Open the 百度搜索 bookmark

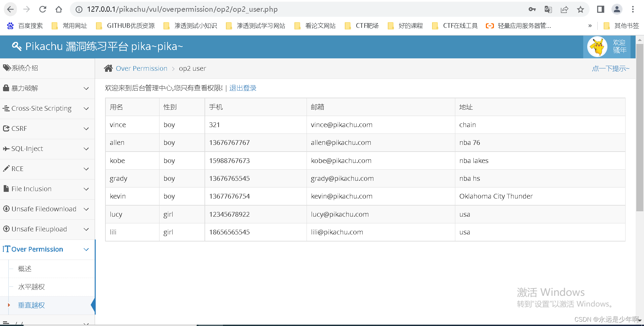(x=25, y=26)
